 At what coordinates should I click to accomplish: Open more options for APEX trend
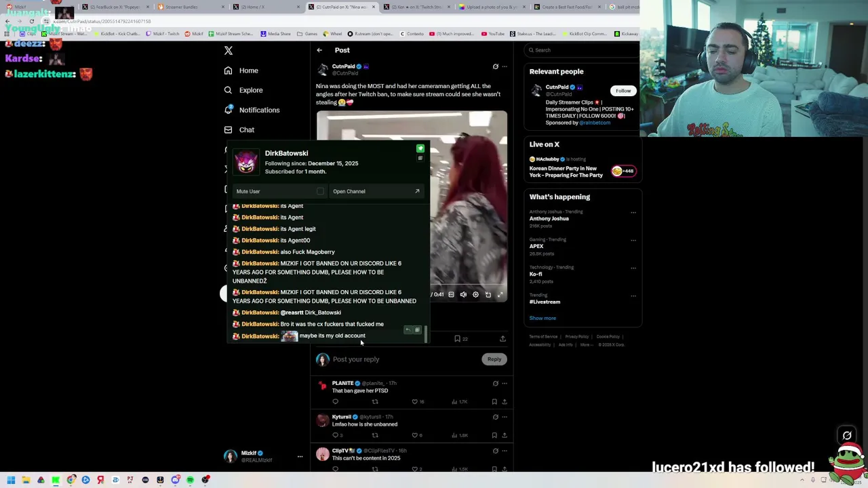(633, 240)
